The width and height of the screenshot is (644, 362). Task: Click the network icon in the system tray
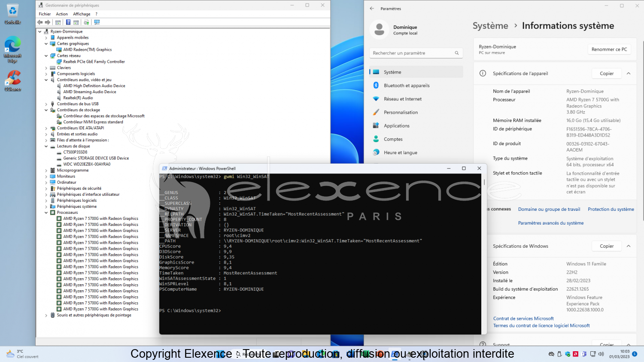click(x=593, y=354)
